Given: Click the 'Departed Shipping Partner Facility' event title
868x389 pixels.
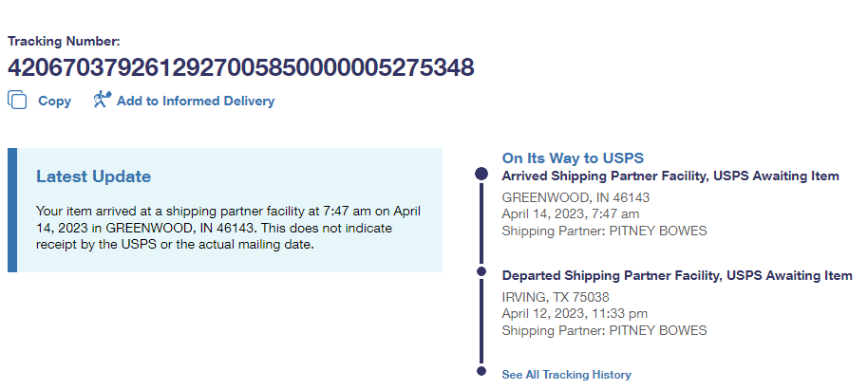Looking at the screenshot, I should (x=676, y=275).
